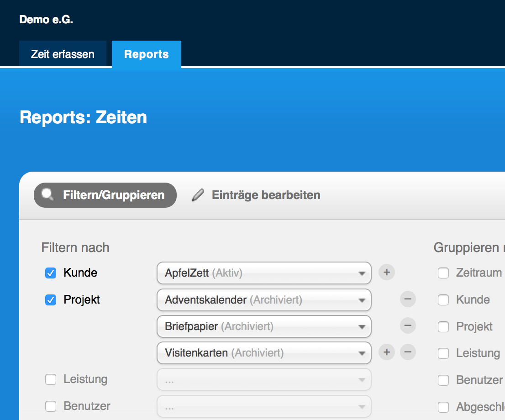
Task: Uncheck the Kunde filter checkbox
Action: pyautogui.click(x=51, y=273)
